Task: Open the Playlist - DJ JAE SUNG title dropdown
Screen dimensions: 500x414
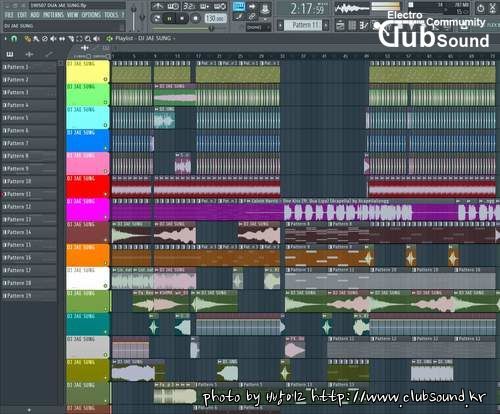Action: click(145, 39)
